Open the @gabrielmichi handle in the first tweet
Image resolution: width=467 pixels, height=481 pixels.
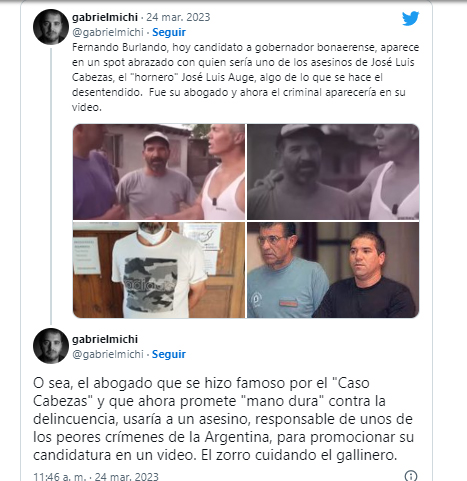click(108, 32)
